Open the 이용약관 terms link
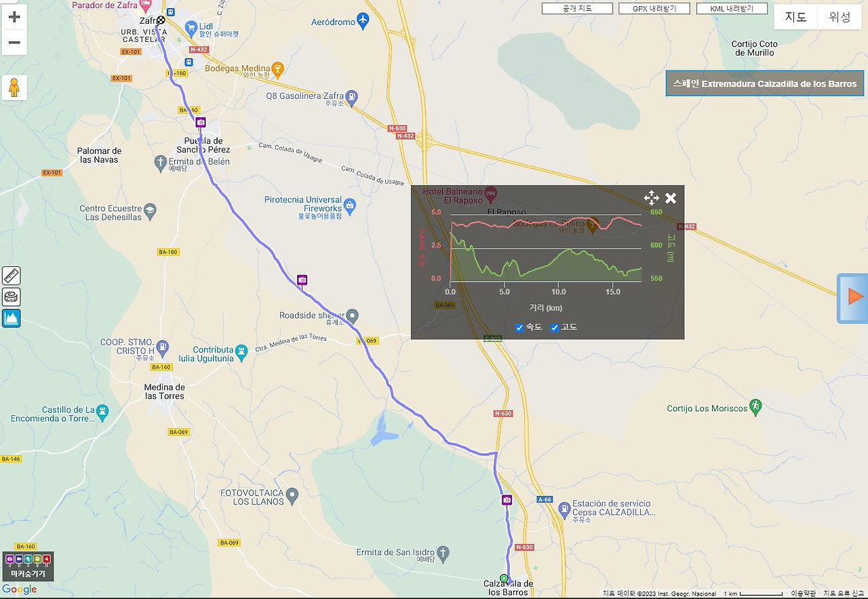The width and height of the screenshot is (868, 599). [803, 594]
